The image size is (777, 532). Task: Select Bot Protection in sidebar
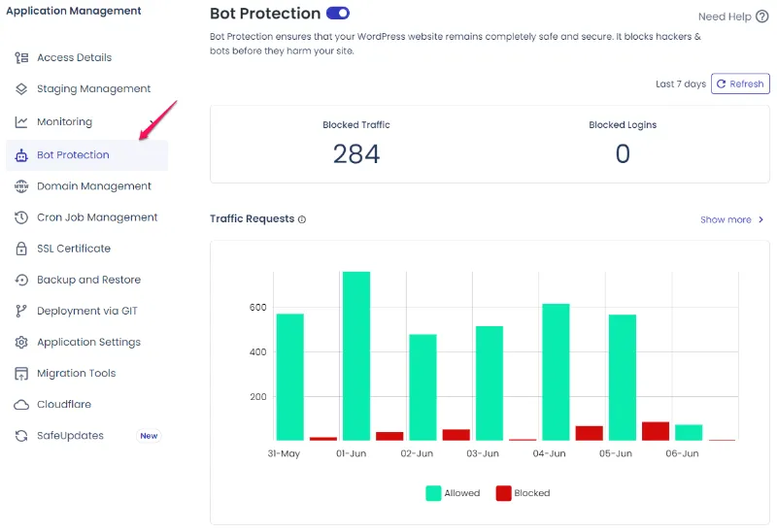coord(86,155)
